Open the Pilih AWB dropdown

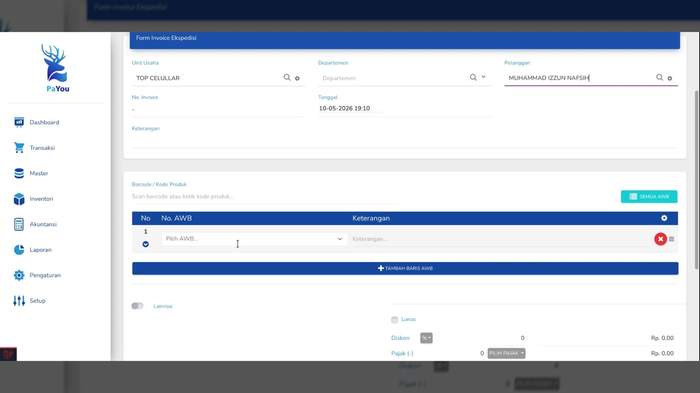(x=254, y=239)
